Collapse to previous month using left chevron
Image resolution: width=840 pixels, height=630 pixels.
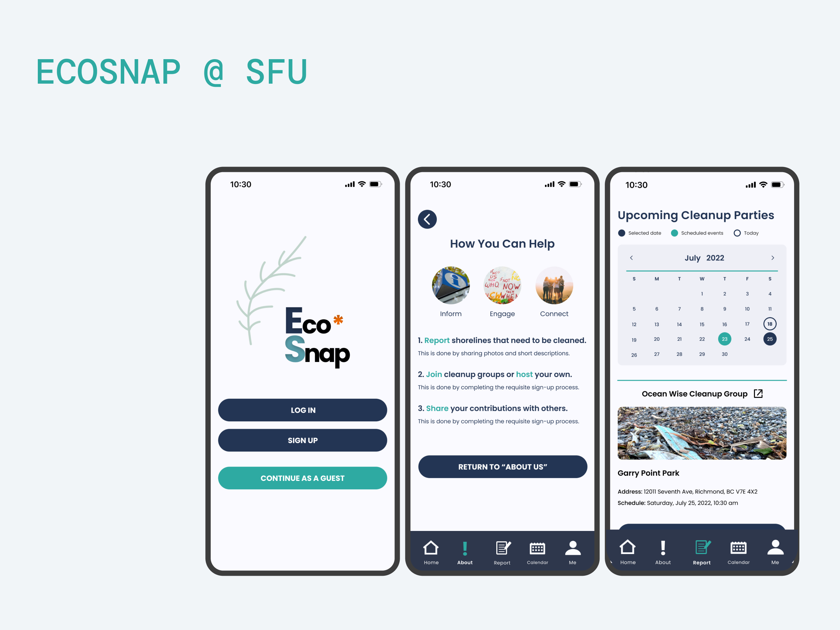[632, 258]
